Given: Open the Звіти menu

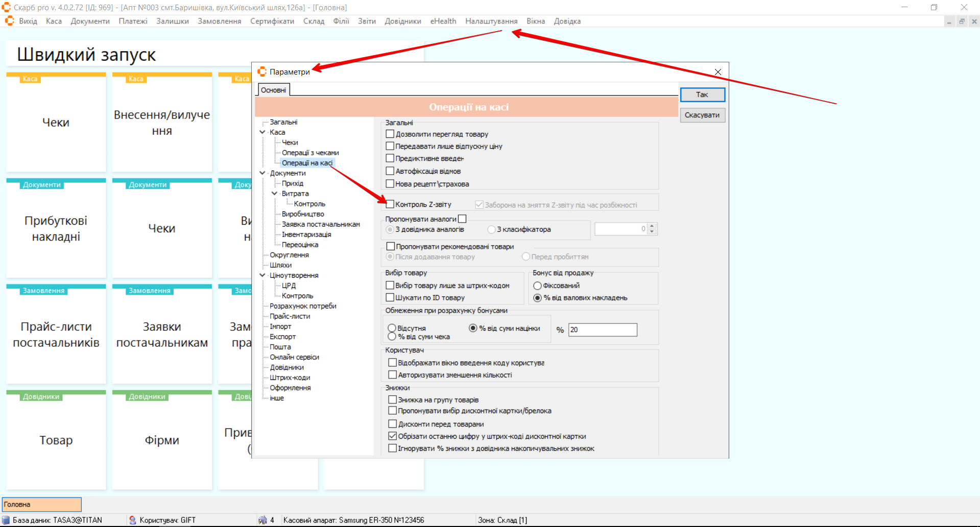Looking at the screenshot, I should pos(366,21).
